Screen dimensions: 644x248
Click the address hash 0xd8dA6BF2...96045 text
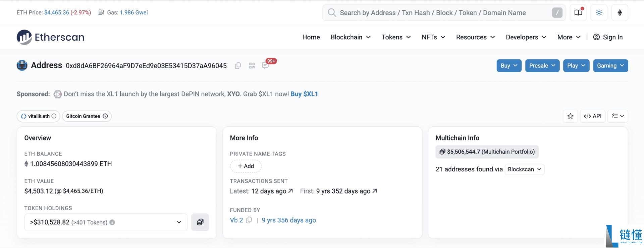146,66
